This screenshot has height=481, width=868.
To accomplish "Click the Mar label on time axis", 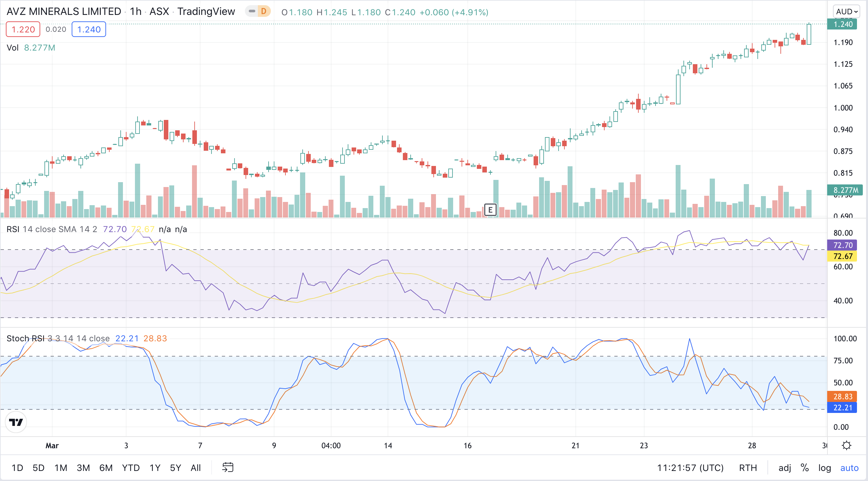I will [x=52, y=446].
